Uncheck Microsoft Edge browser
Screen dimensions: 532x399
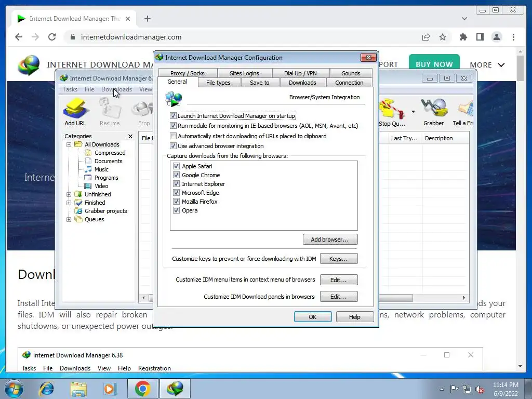click(x=176, y=192)
